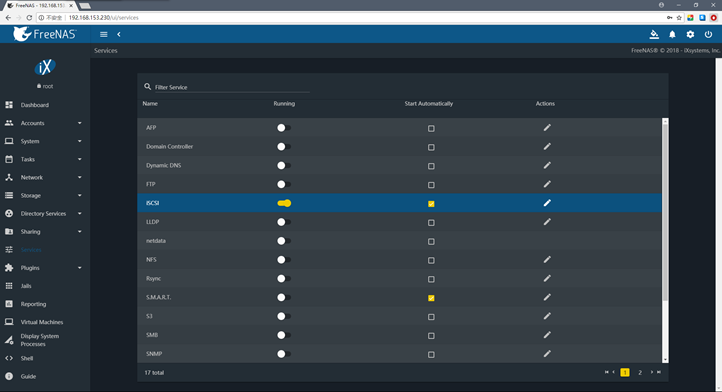Image resolution: width=722 pixels, height=392 pixels.
Task: Edit SMB service with pencil icon
Action: 547,335
